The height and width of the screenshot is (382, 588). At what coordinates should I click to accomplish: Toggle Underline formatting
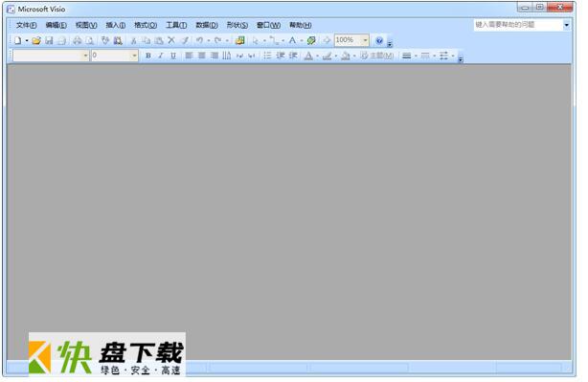tap(173, 56)
